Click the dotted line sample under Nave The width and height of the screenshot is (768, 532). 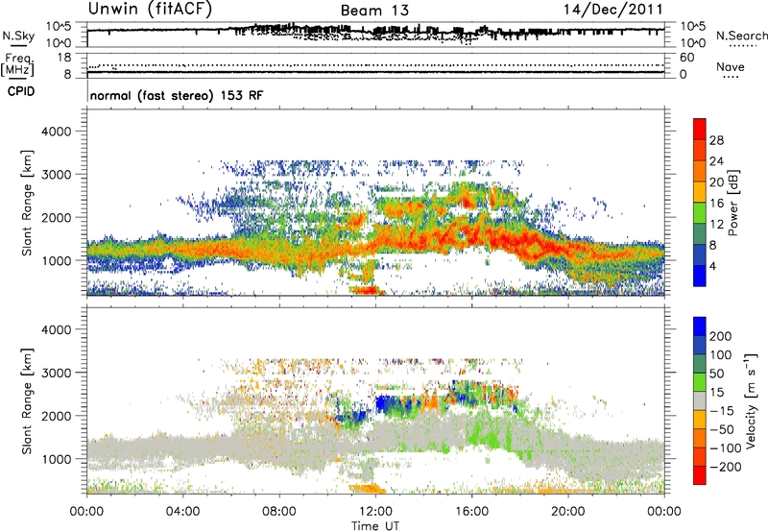pos(731,78)
